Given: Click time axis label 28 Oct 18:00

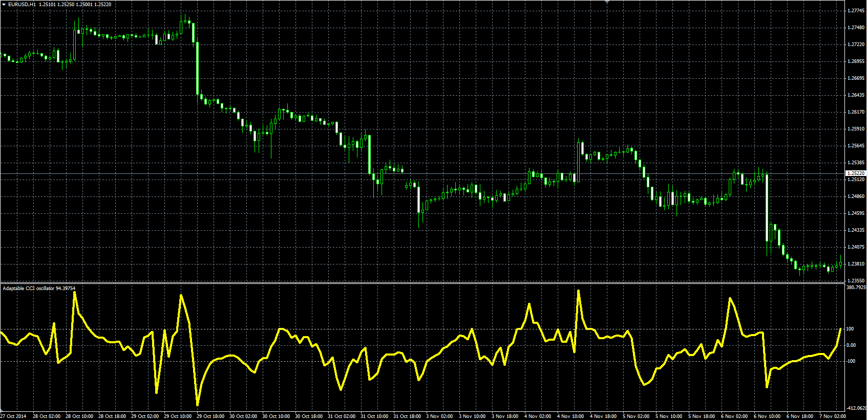Looking at the screenshot, I should [x=112, y=416].
